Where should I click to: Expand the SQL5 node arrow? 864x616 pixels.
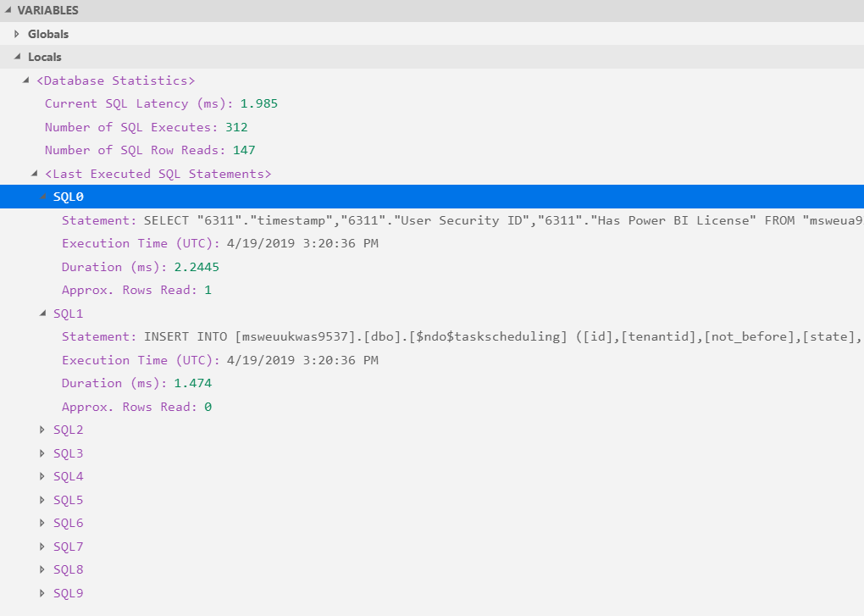[x=42, y=500]
